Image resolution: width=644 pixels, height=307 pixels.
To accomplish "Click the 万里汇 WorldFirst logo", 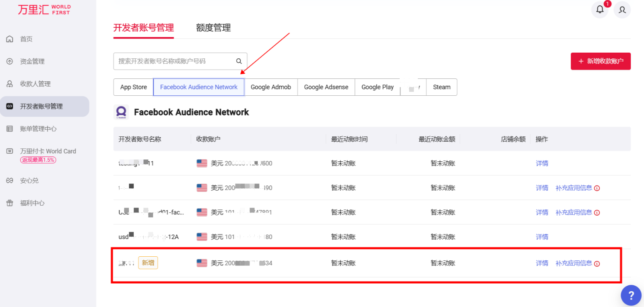I will 44,10.
